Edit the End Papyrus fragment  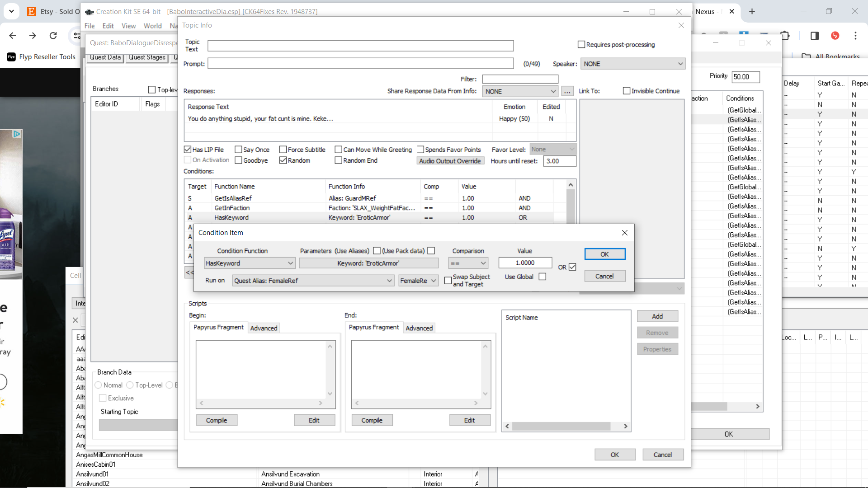pyautogui.click(x=470, y=420)
